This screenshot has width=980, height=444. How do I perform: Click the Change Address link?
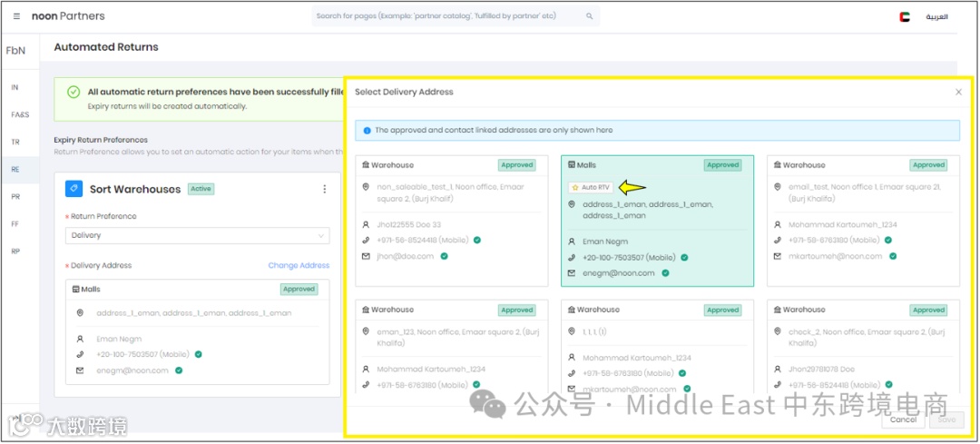(x=299, y=266)
